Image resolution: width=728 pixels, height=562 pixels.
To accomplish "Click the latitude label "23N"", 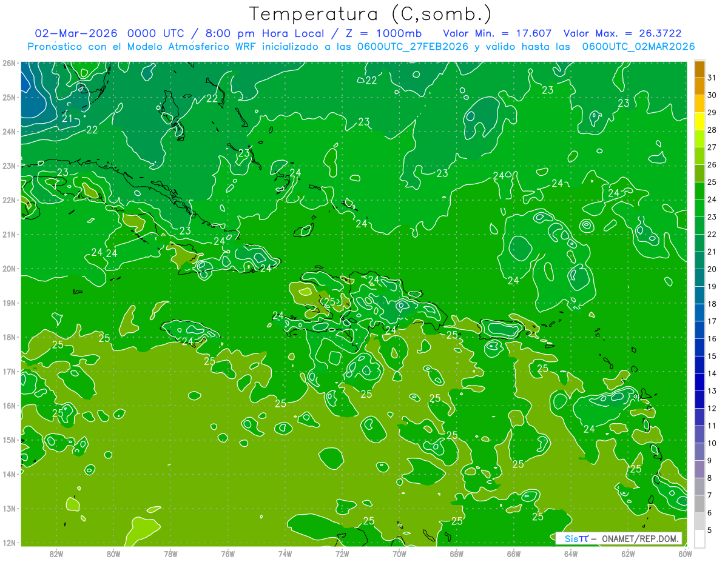I will click(8, 166).
